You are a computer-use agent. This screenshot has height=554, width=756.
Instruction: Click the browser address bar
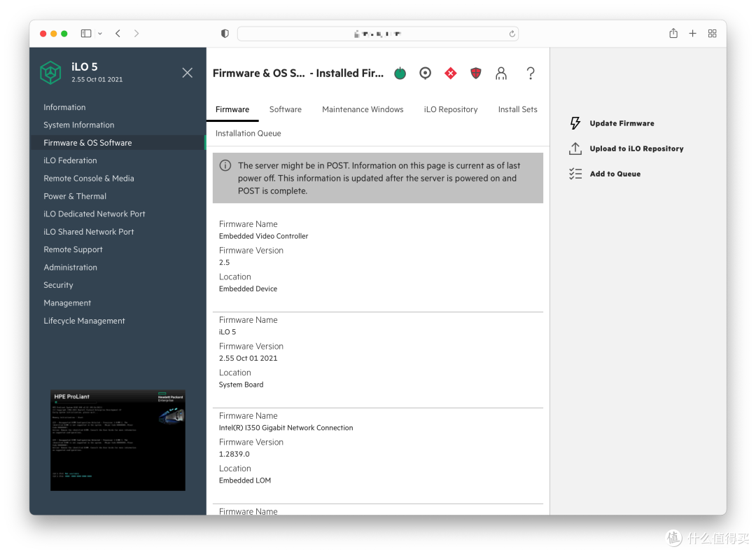(377, 33)
